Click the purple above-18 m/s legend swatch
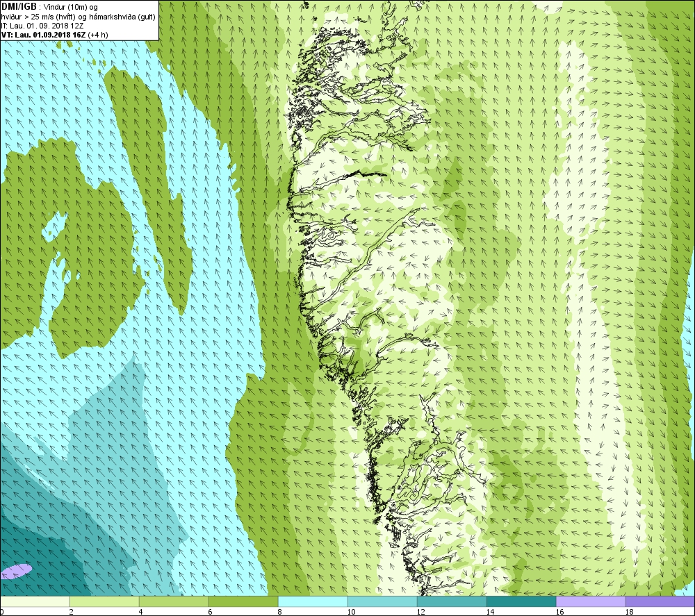Image resolution: width=695 pixels, height=616 pixels. pos(660,601)
